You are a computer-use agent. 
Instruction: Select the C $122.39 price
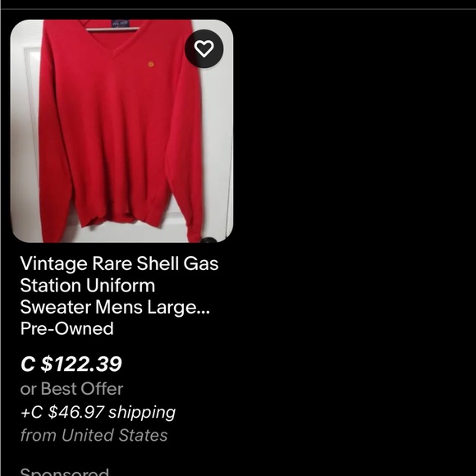(71, 364)
